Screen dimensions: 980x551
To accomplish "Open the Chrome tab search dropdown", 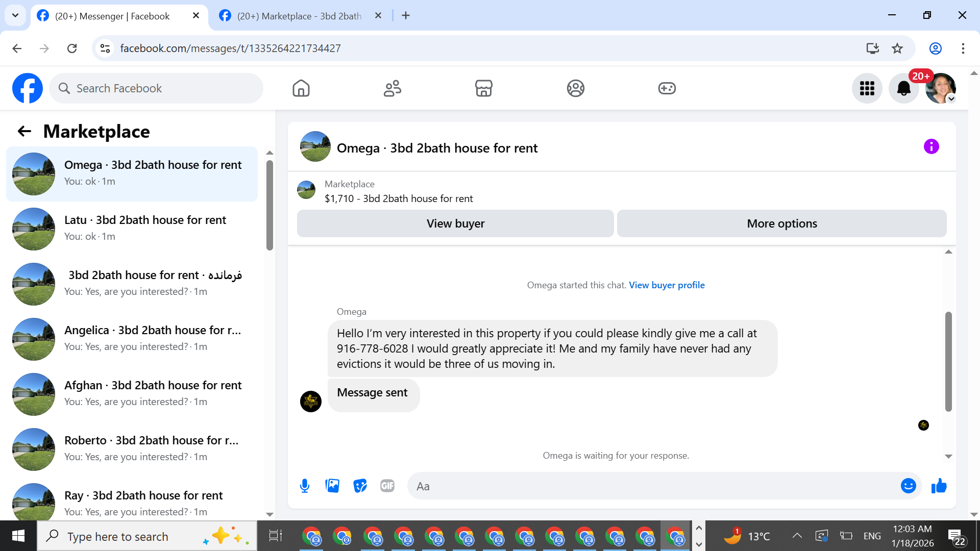I will click(15, 15).
